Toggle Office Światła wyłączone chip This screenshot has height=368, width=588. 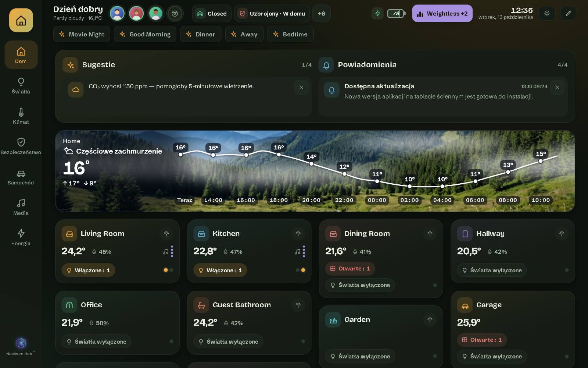[96, 342]
